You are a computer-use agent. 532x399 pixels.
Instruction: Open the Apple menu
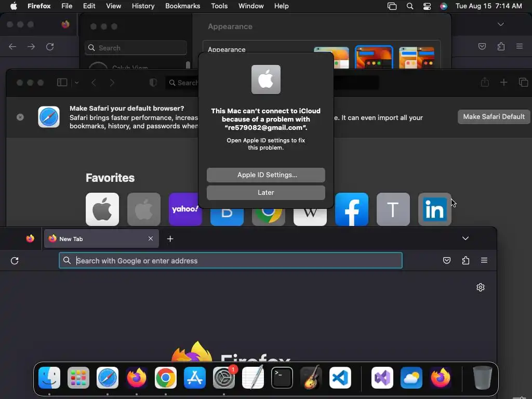14,6
